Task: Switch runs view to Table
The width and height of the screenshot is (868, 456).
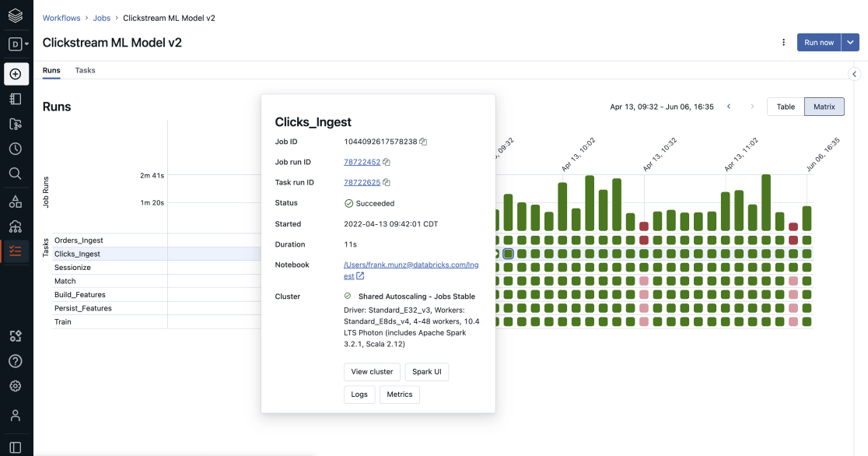Action: 786,107
